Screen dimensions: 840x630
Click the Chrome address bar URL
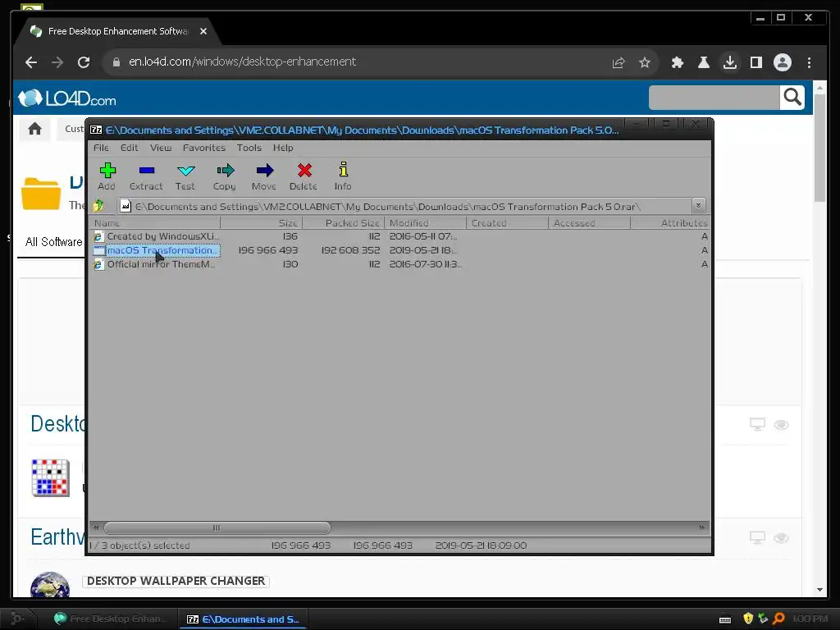(242, 62)
